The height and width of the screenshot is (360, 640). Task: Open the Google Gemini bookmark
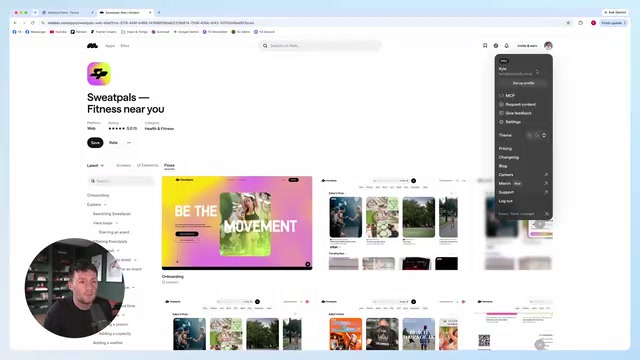186,32
